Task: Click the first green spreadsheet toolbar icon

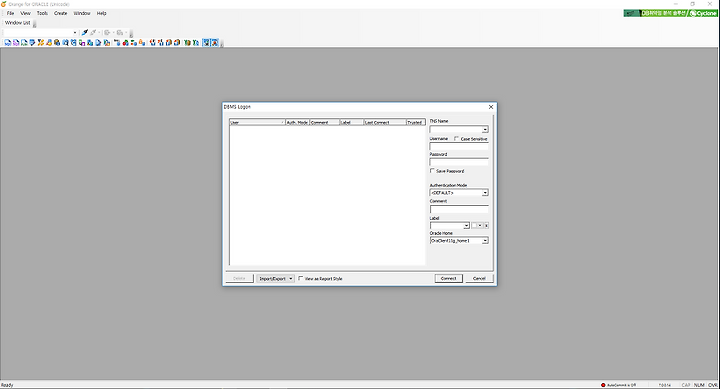Action: tap(187, 43)
